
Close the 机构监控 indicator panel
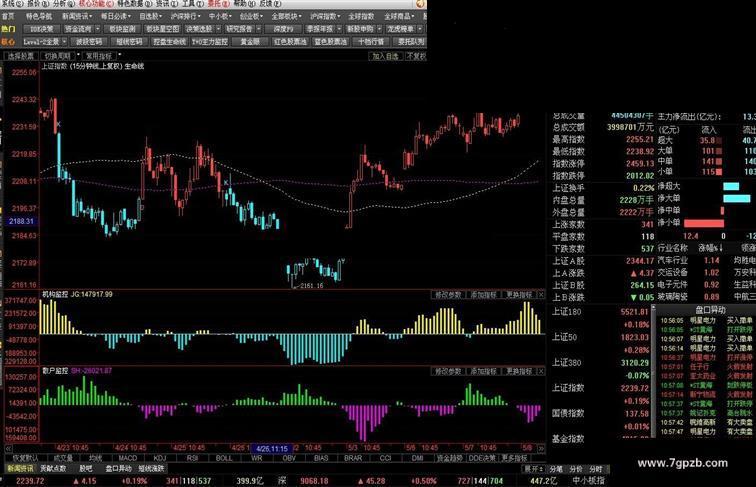click(541, 295)
